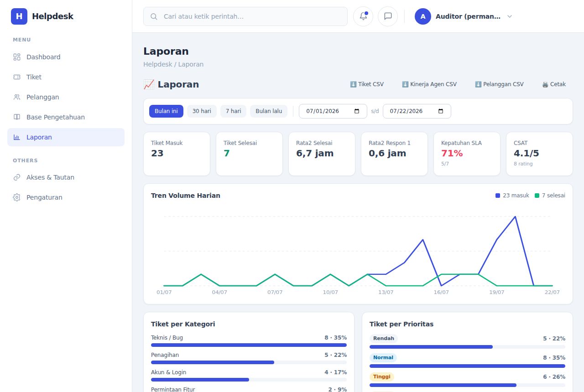Open Base Pengetahuan in the sidebar
This screenshot has height=392, width=584.
pyautogui.click(x=66, y=117)
